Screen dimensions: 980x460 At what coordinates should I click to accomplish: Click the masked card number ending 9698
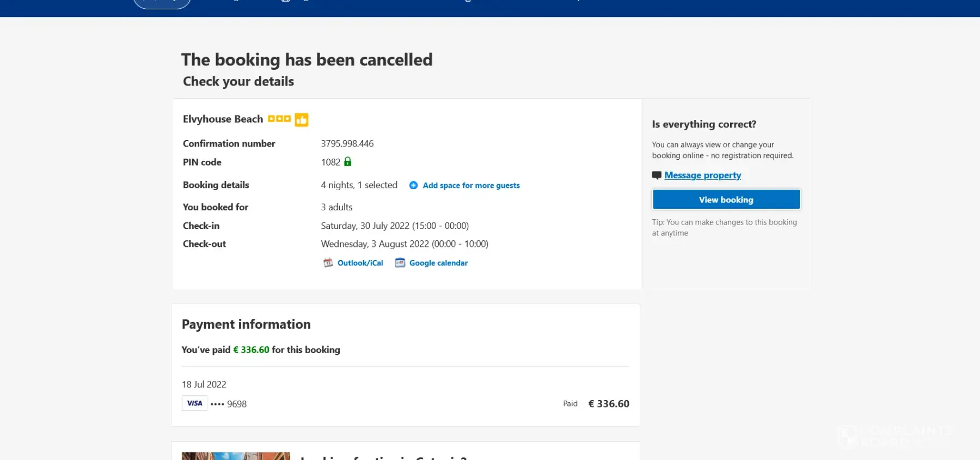click(x=229, y=404)
